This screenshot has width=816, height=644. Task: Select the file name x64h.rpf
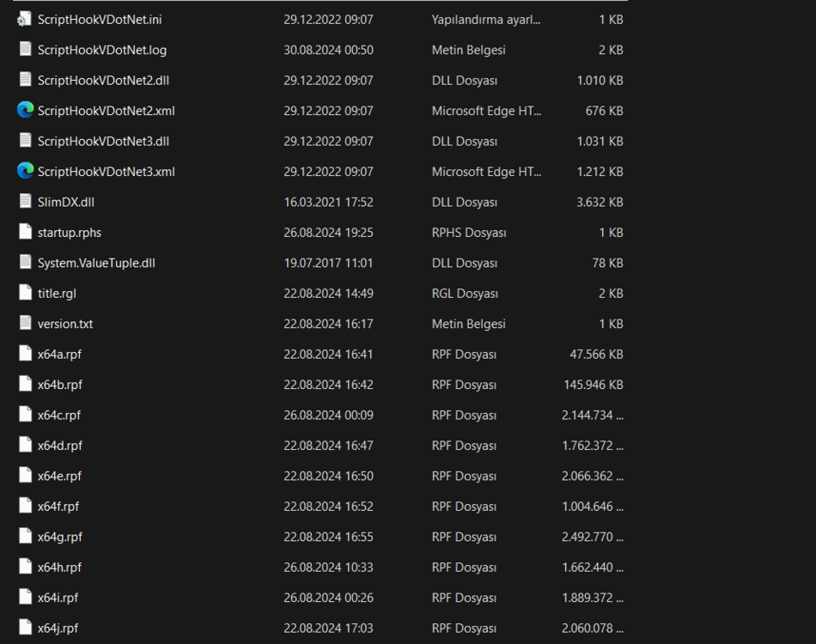(59, 568)
